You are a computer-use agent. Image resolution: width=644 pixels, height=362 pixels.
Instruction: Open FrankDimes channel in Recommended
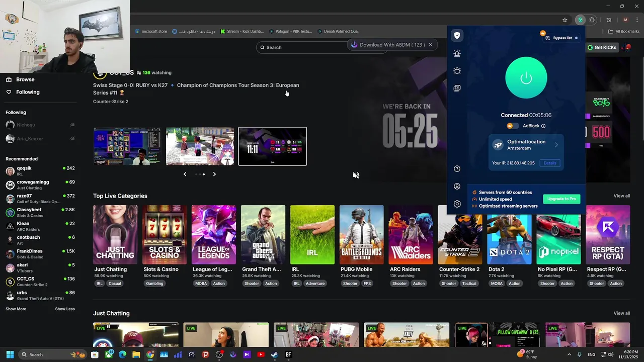tap(40, 254)
